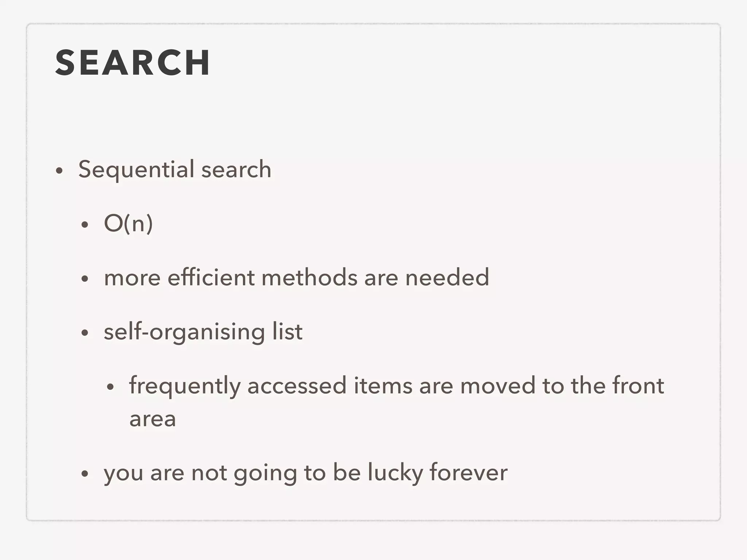Click the word 'area' on the wrapped line
This screenshot has width=747, height=560.
(x=153, y=419)
